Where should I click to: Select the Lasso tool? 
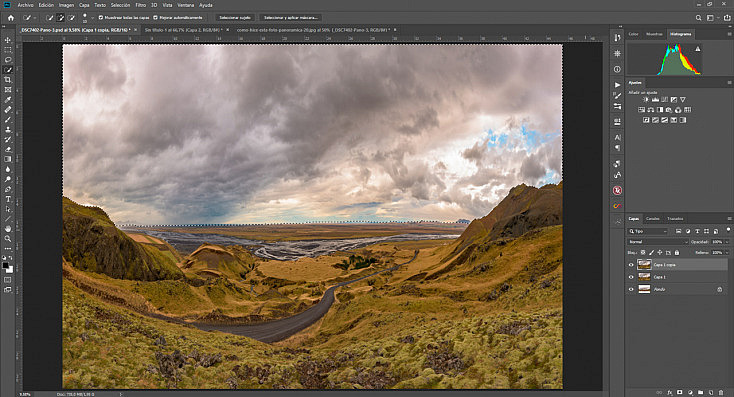(x=7, y=60)
